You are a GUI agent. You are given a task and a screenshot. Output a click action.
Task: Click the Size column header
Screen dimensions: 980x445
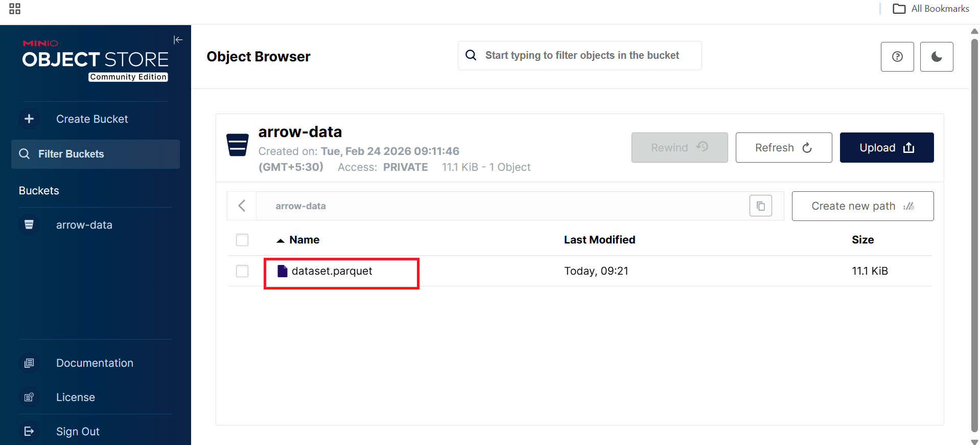(x=862, y=240)
